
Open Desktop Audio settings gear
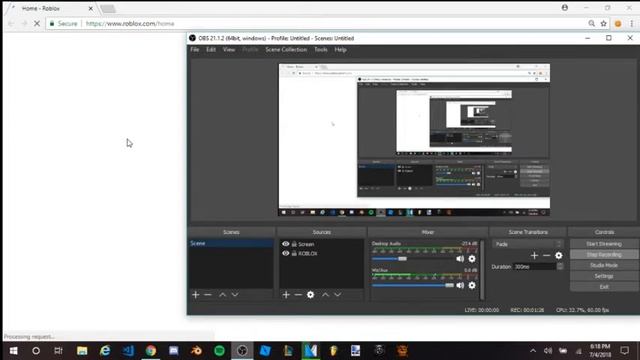[472, 259]
